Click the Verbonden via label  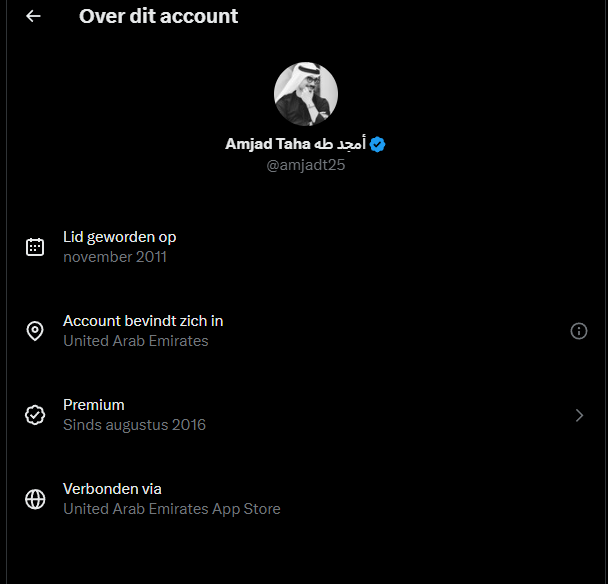click(112, 489)
